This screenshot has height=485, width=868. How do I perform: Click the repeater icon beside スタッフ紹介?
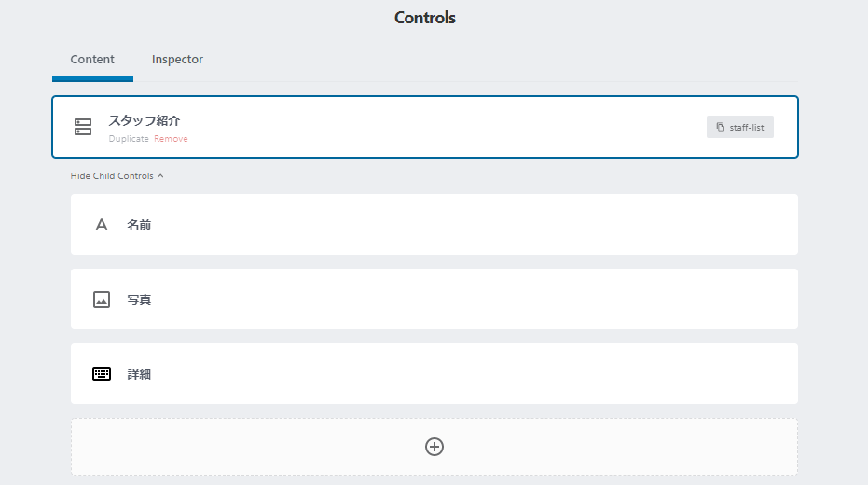[x=83, y=127]
